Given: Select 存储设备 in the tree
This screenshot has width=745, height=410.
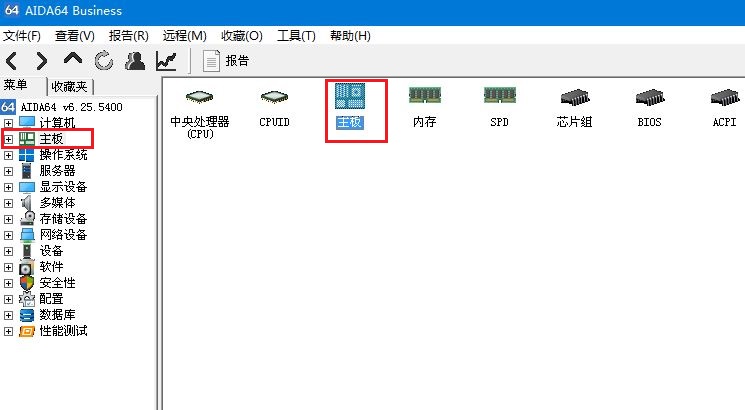Looking at the screenshot, I should 63,219.
